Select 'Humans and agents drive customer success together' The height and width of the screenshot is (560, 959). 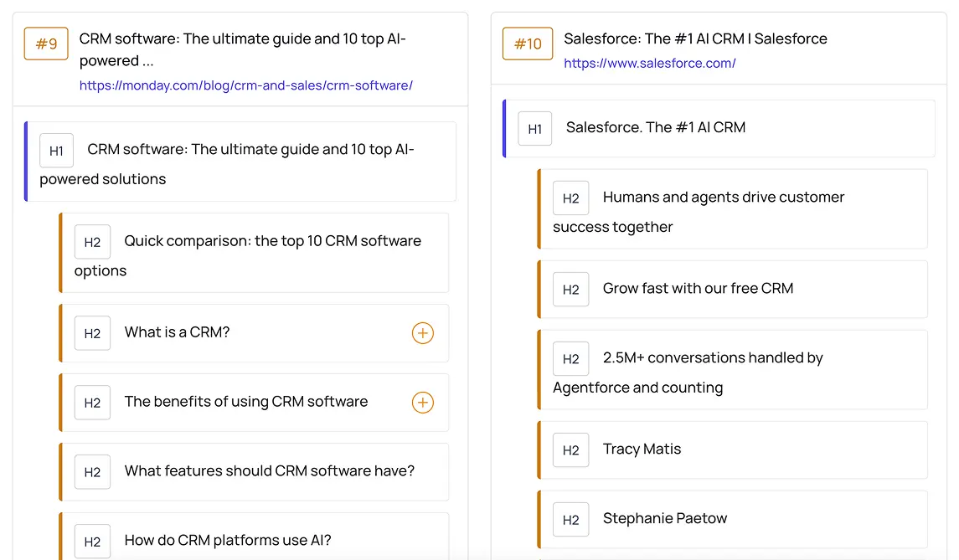tap(733, 209)
